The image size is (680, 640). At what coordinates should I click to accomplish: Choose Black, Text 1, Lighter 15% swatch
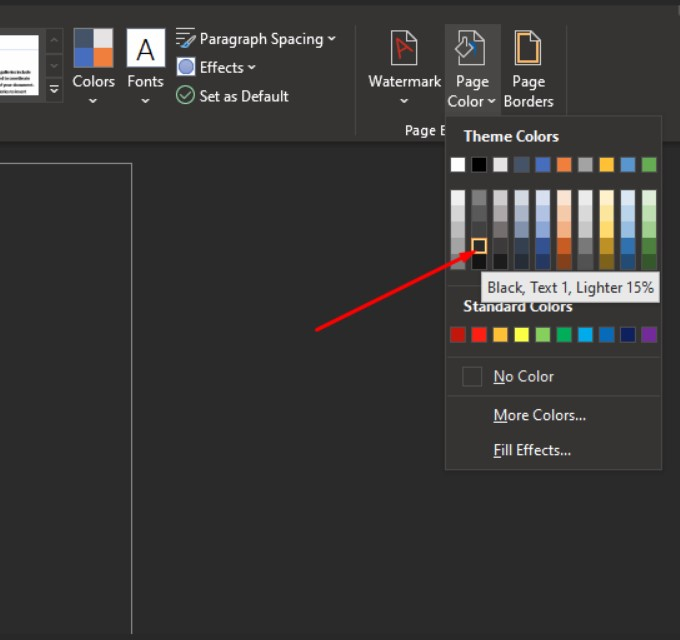[x=479, y=245]
